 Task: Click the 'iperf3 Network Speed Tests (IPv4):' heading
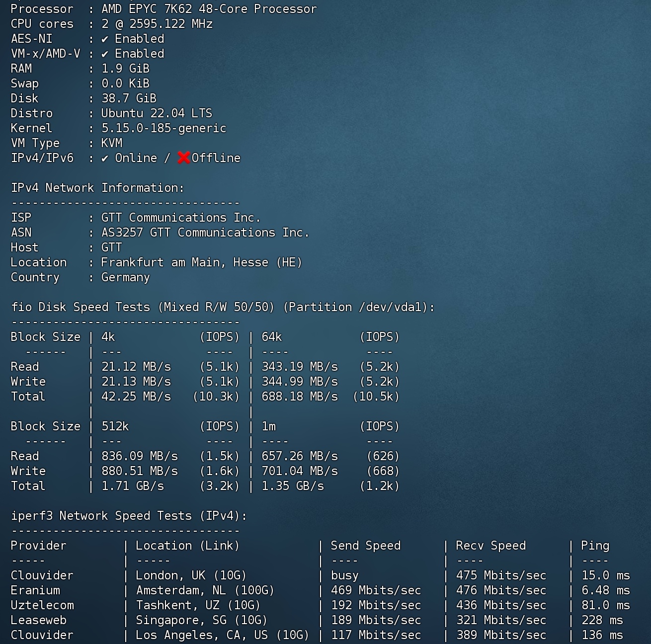[x=129, y=516]
